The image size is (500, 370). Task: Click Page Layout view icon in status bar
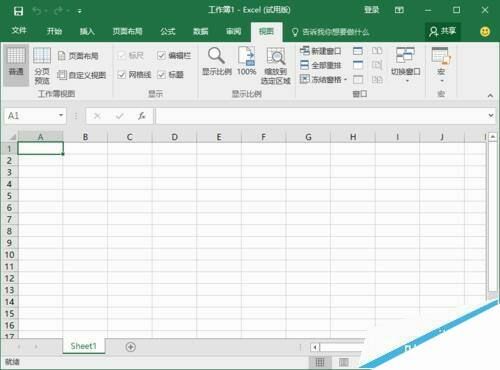(343, 362)
